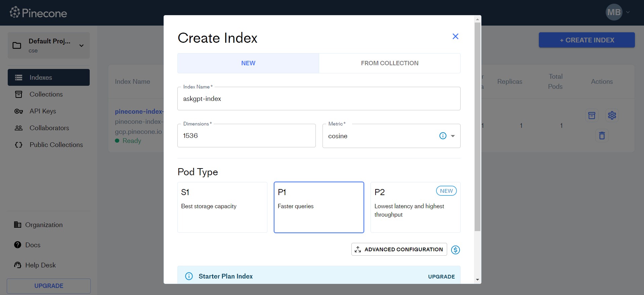Click the dialog scrollbar down arrow
The height and width of the screenshot is (295, 644).
click(x=477, y=280)
